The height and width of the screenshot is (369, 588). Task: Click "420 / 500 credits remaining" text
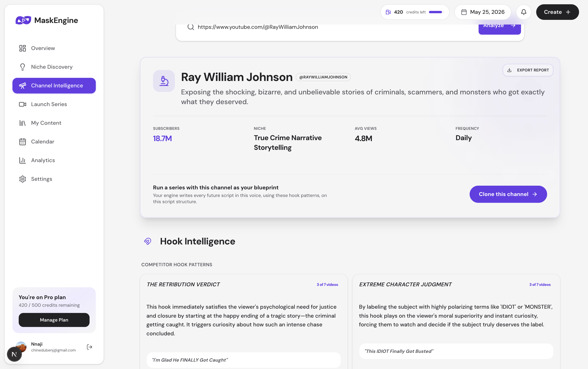(49, 305)
